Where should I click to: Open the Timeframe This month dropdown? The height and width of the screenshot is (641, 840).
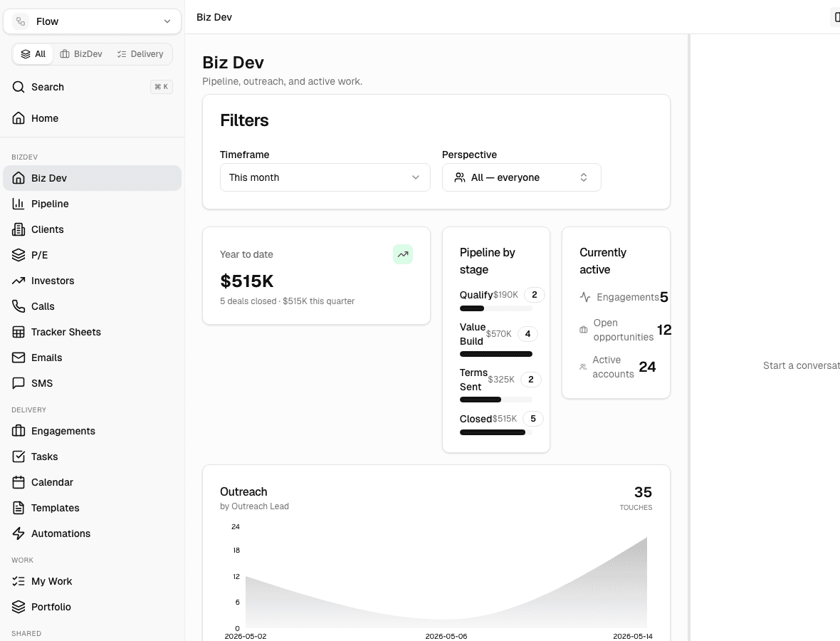coord(325,177)
